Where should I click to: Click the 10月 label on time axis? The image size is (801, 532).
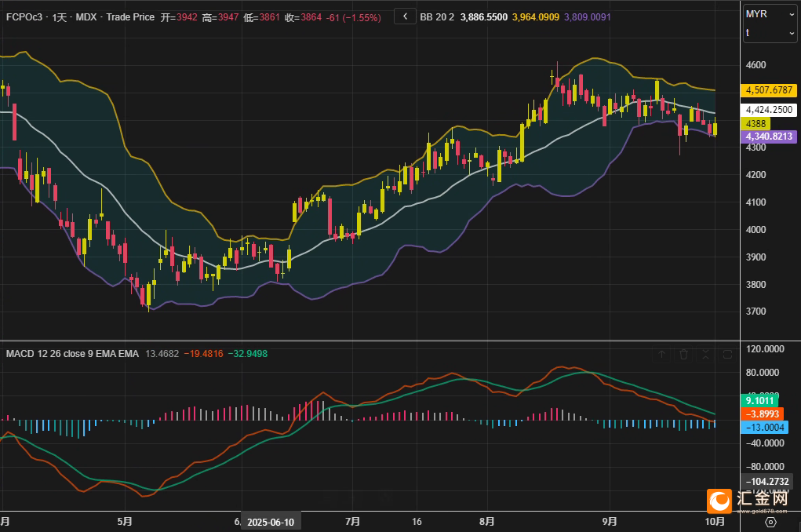(x=714, y=521)
